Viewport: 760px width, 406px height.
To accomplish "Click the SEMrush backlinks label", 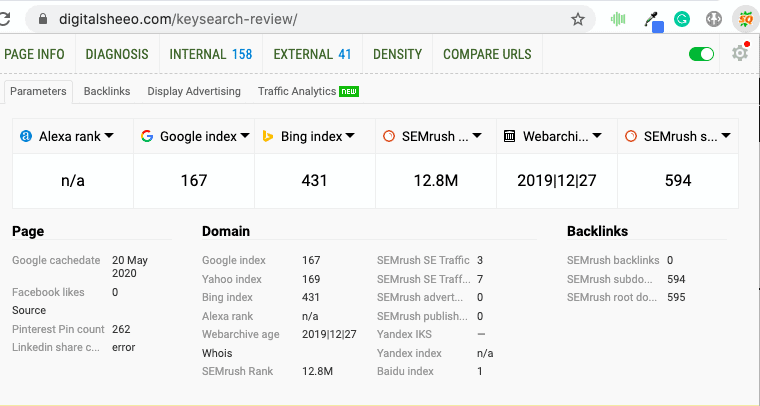I will tap(613, 260).
